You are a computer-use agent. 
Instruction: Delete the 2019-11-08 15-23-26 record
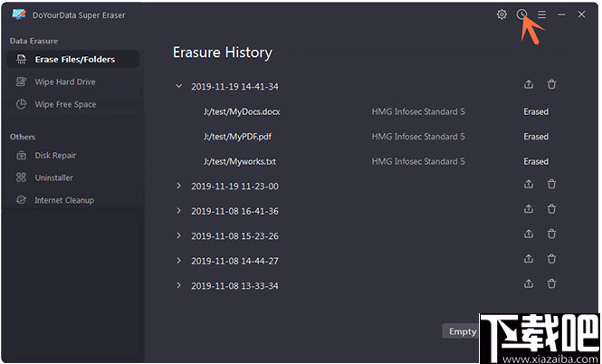[x=551, y=234]
